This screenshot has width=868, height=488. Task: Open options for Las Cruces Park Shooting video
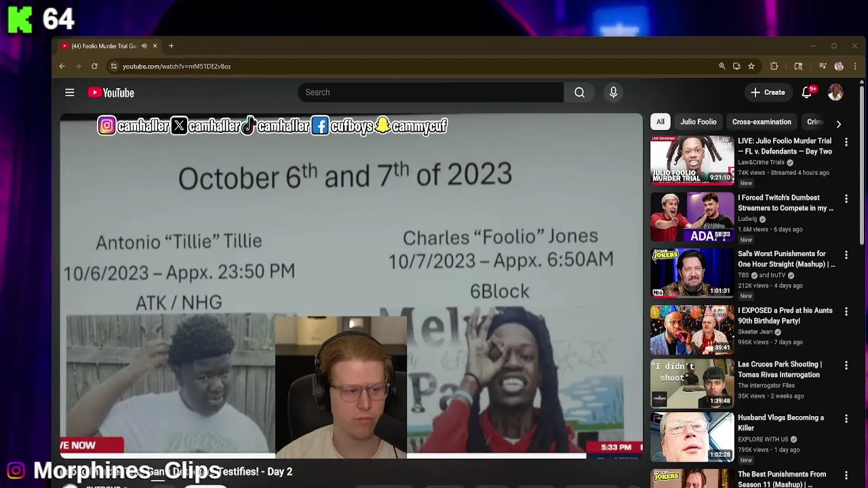click(846, 365)
